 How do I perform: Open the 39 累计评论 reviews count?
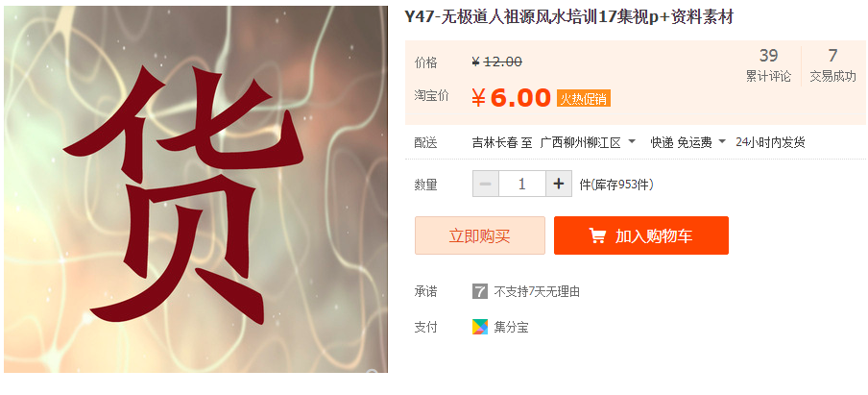(768, 65)
